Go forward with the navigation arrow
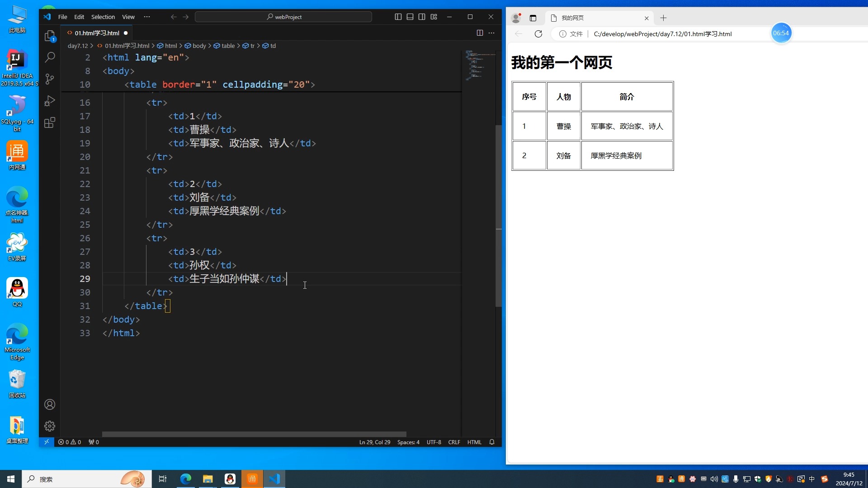The height and width of the screenshot is (488, 868). tap(186, 17)
